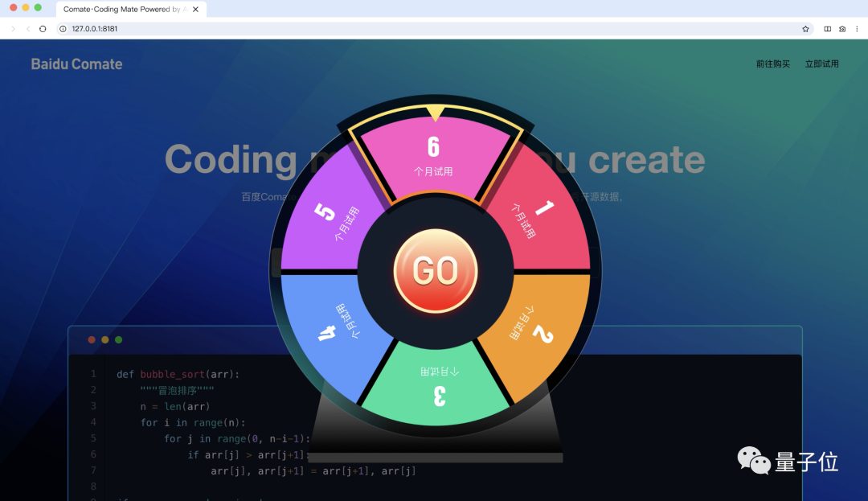
Task: Click the yellow pointer arrow atop the wheel
Action: coord(435,113)
